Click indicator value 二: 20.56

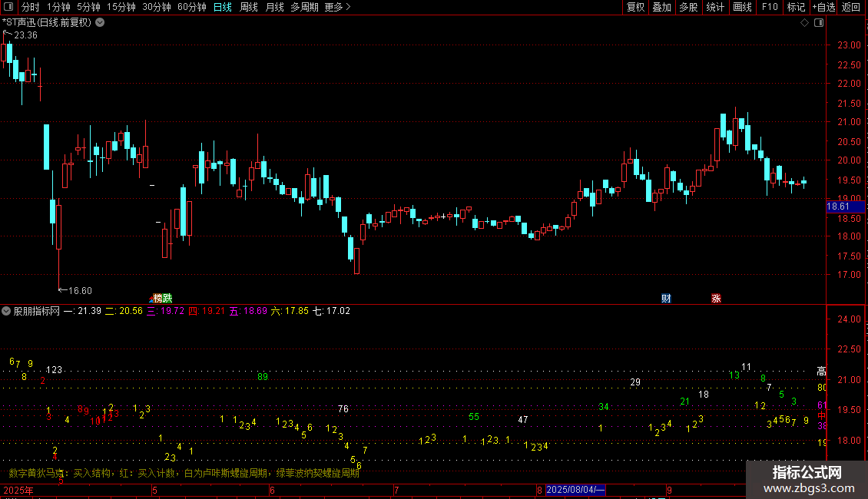tap(124, 311)
